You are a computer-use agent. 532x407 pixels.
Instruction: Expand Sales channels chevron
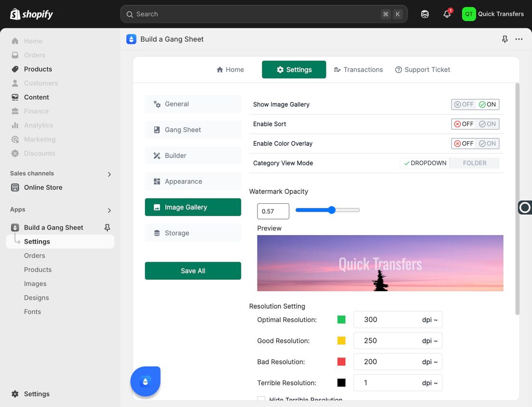tap(109, 174)
